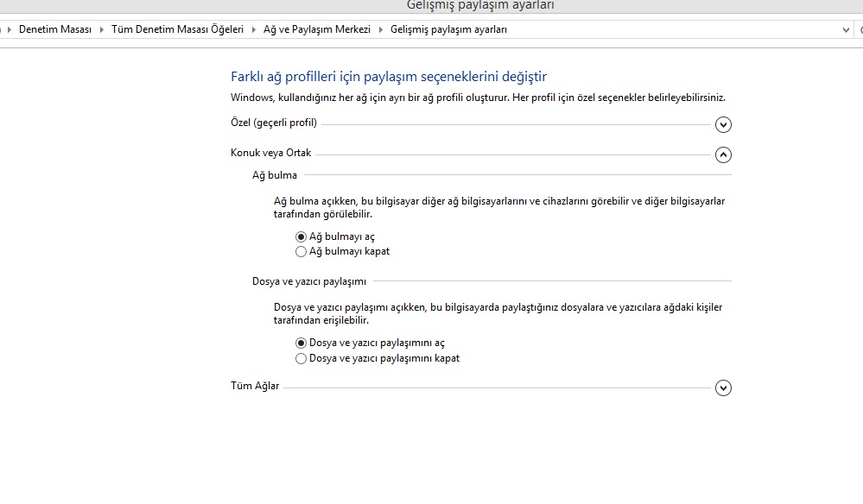Click the 'Dosya ve yazıcı paylaşımı' subsection heading

point(309,281)
